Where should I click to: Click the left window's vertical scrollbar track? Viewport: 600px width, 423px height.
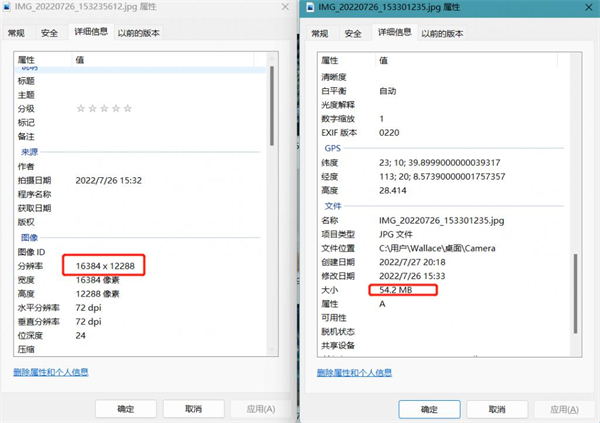coord(270,250)
